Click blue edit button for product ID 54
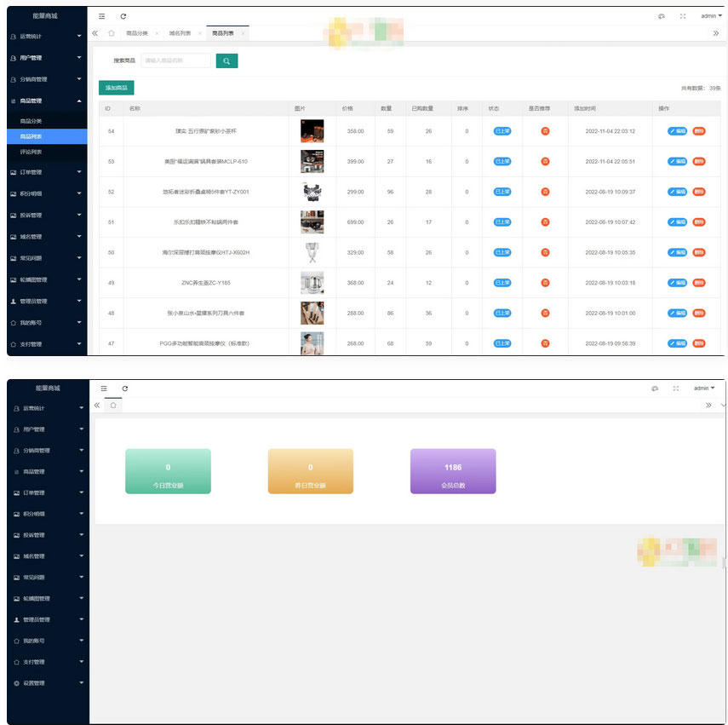Viewport: 728px width, 725px height. pyautogui.click(x=677, y=131)
